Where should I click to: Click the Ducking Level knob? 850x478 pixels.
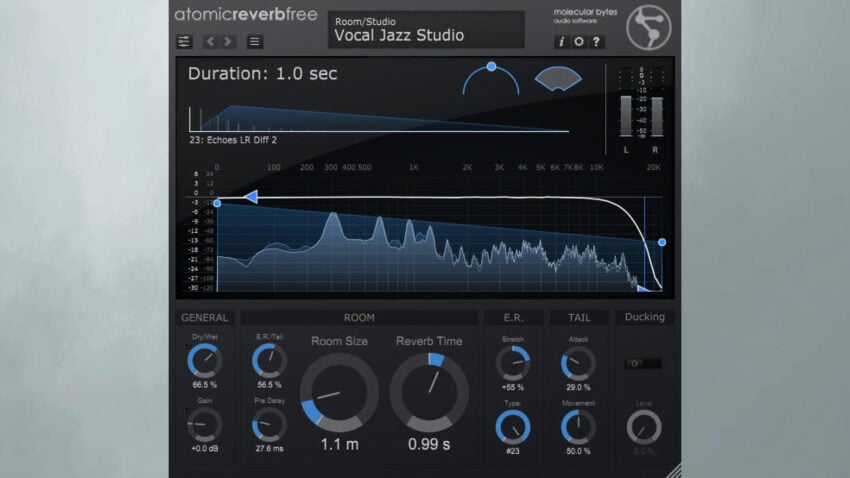click(644, 427)
